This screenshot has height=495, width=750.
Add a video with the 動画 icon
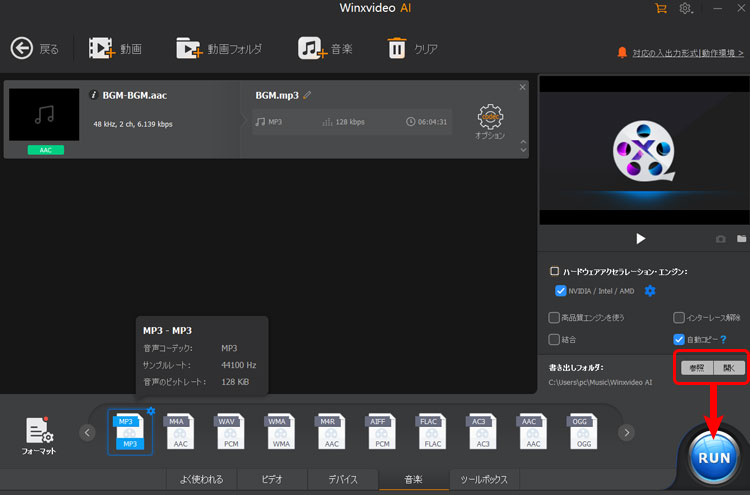(101, 48)
